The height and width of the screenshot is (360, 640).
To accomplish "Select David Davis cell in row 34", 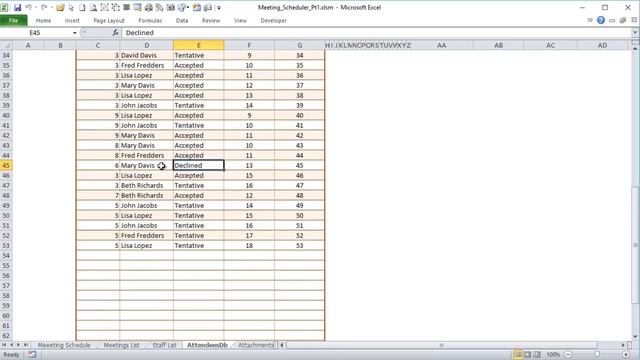I will (x=147, y=55).
